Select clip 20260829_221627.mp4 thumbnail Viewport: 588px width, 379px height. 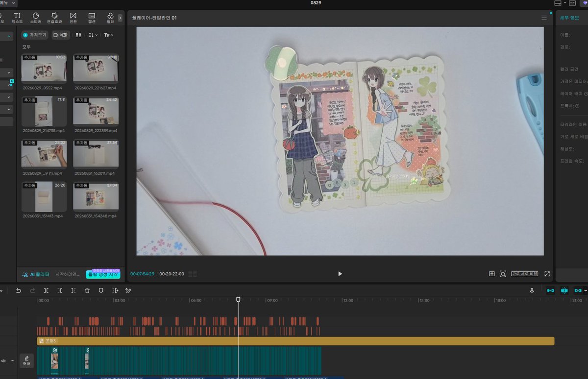click(x=96, y=68)
